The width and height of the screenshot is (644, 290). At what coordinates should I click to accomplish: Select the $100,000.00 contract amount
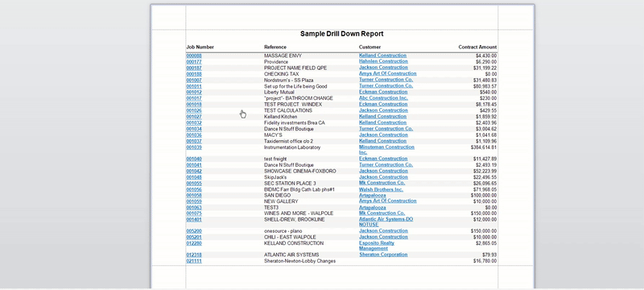[484, 196]
